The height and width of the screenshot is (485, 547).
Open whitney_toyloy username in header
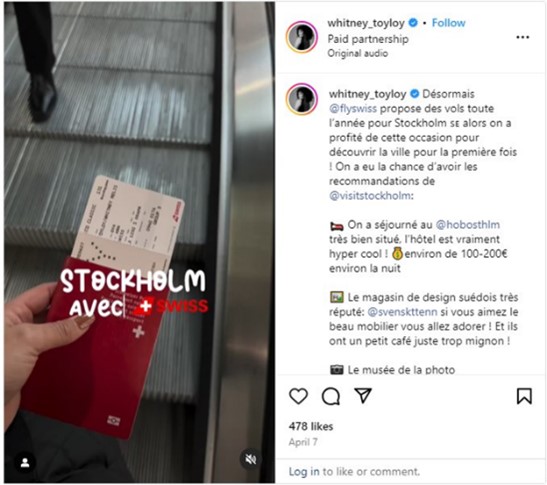pos(366,23)
